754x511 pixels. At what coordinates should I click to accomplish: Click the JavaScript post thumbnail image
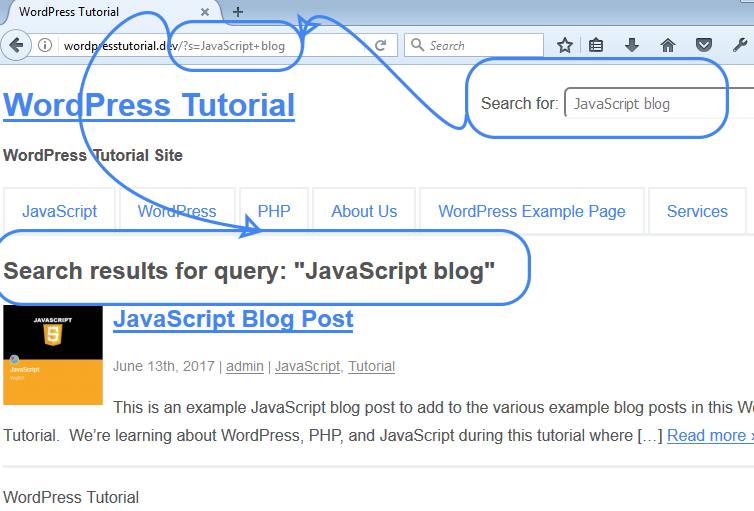tap(53, 355)
